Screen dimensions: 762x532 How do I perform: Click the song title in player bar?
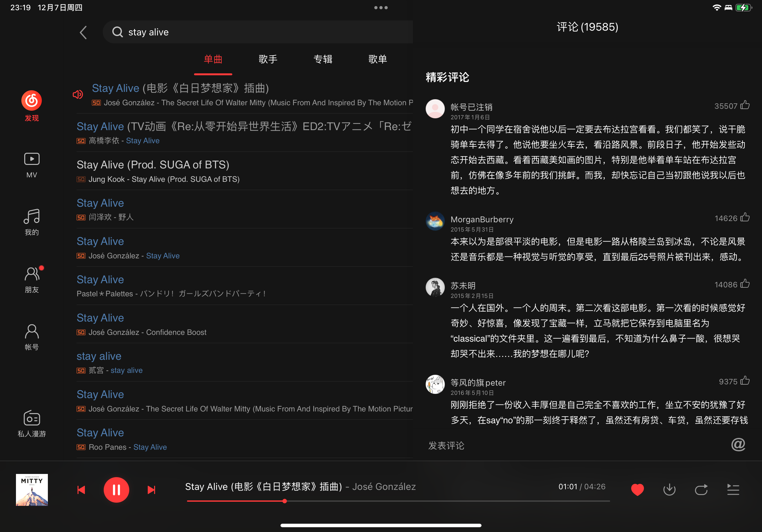click(x=264, y=487)
